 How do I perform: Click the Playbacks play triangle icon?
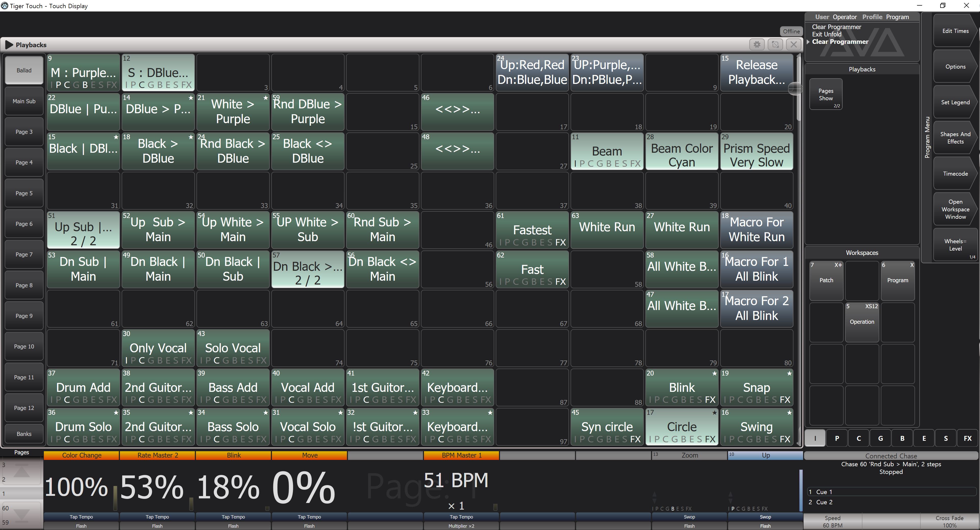click(x=9, y=45)
